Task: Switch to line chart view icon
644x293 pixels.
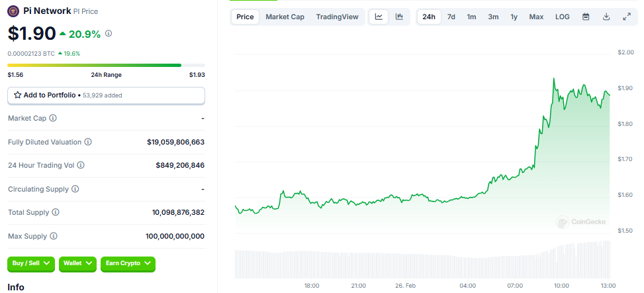Action: click(379, 17)
